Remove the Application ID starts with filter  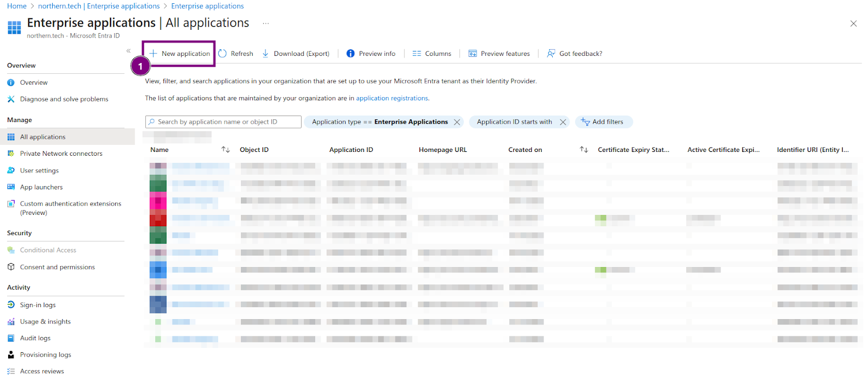click(563, 122)
